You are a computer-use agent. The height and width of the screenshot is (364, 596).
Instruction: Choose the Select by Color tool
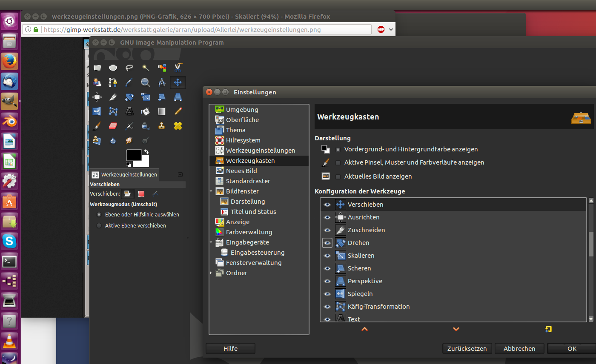pos(162,67)
